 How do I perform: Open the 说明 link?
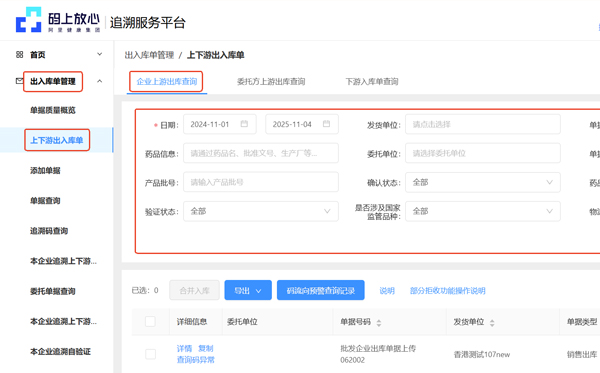387,291
